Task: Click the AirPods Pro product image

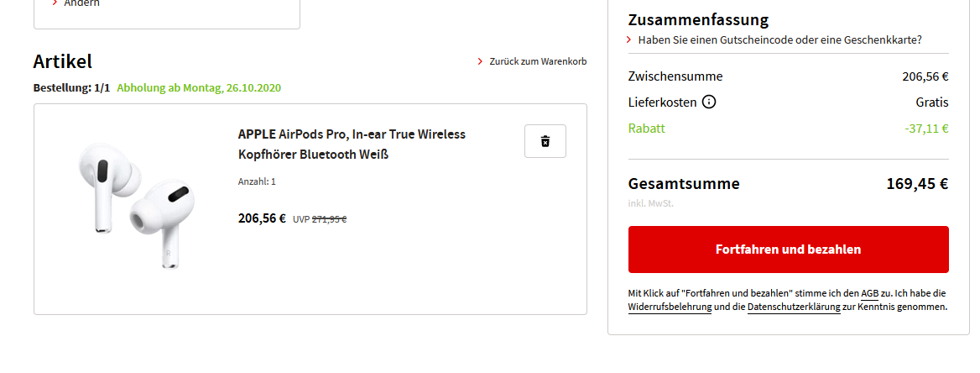Action: pos(134,204)
